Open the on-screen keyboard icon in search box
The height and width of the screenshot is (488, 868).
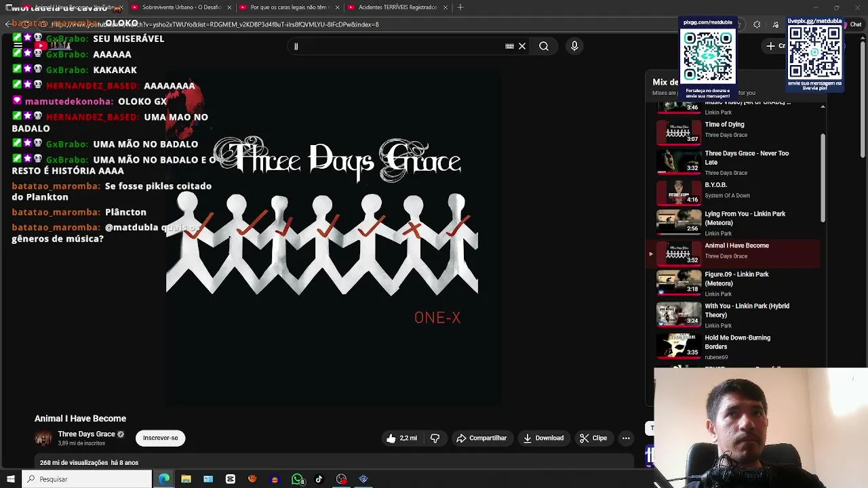[509, 46]
